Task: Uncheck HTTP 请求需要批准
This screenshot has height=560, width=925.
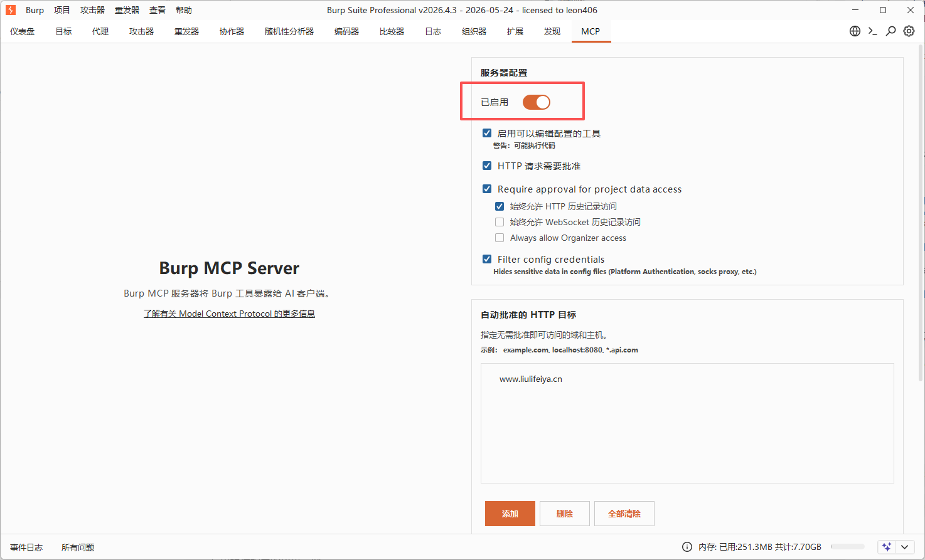Action: point(487,166)
